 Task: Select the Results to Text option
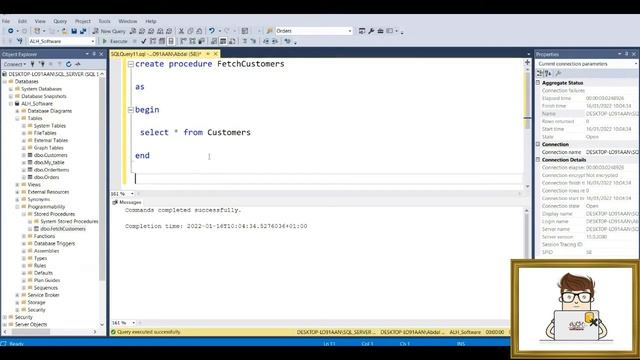214,41
